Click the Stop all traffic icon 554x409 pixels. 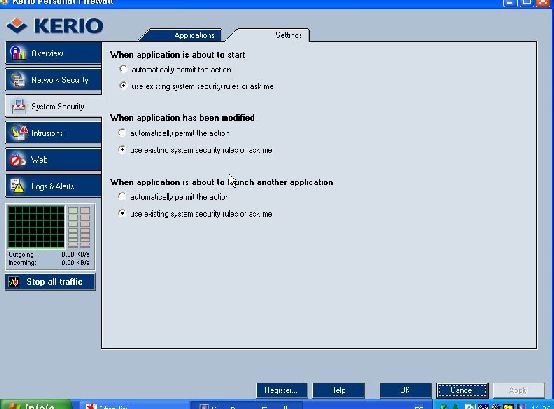14,282
